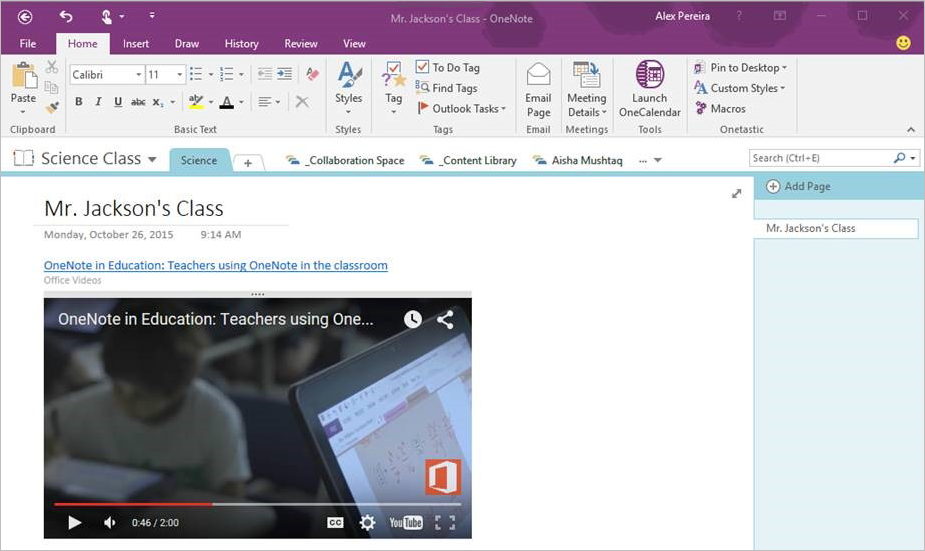Open the OneNote in Education video link
Screen dimensions: 925x551
coord(215,266)
